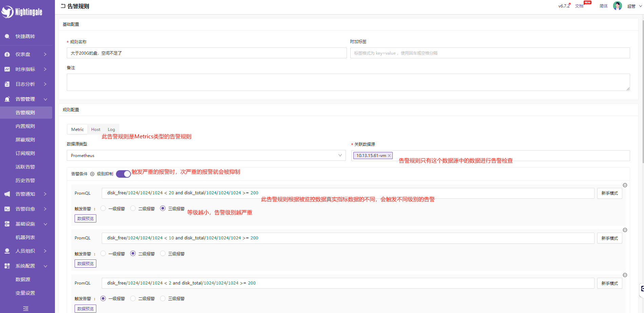
Task: Click the 仪表盘 dashboard sidebar icon
Action: pyautogui.click(x=7, y=54)
